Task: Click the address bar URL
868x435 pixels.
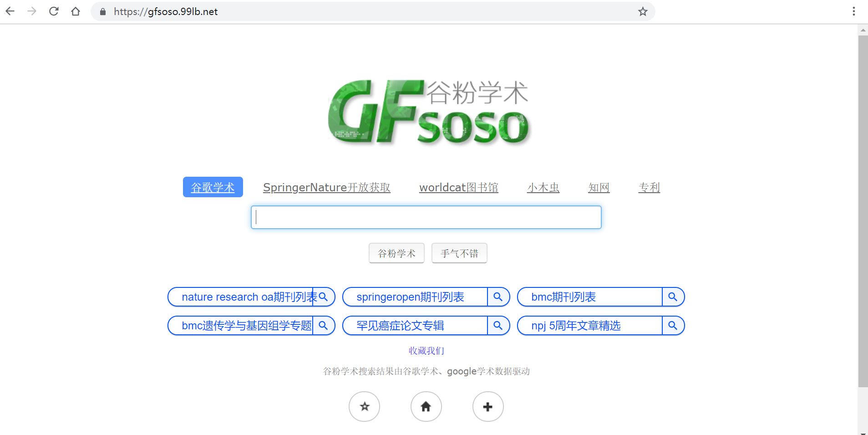Action: (166, 12)
